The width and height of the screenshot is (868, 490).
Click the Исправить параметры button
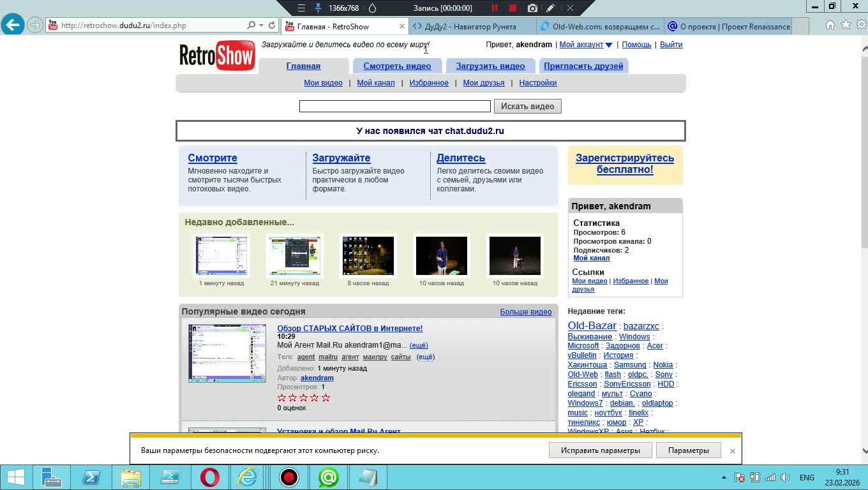pos(600,450)
